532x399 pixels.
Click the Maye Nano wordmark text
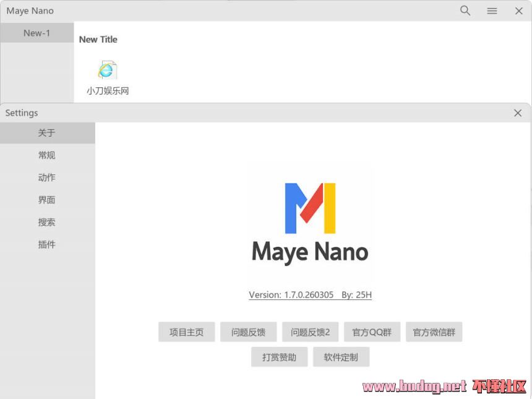310,252
